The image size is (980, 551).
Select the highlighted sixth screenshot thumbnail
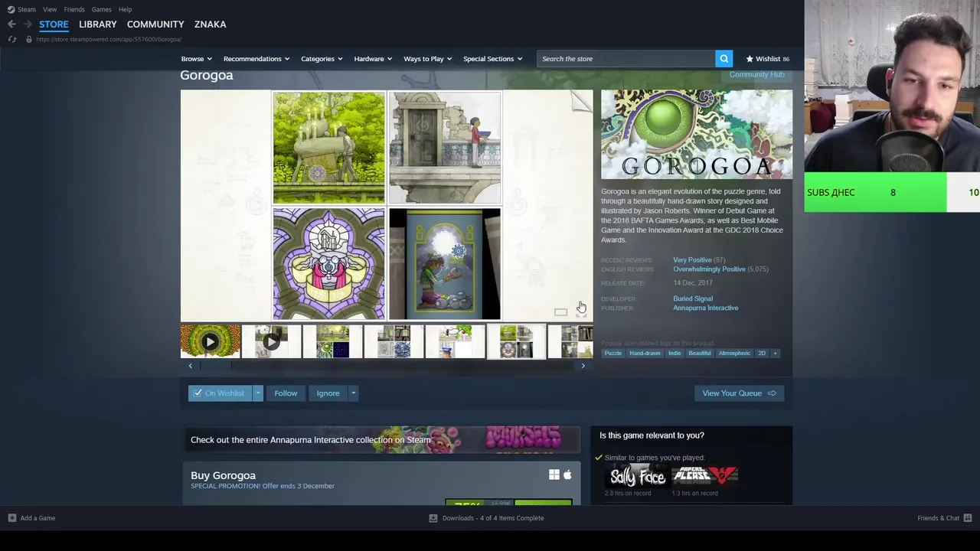click(516, 342)
